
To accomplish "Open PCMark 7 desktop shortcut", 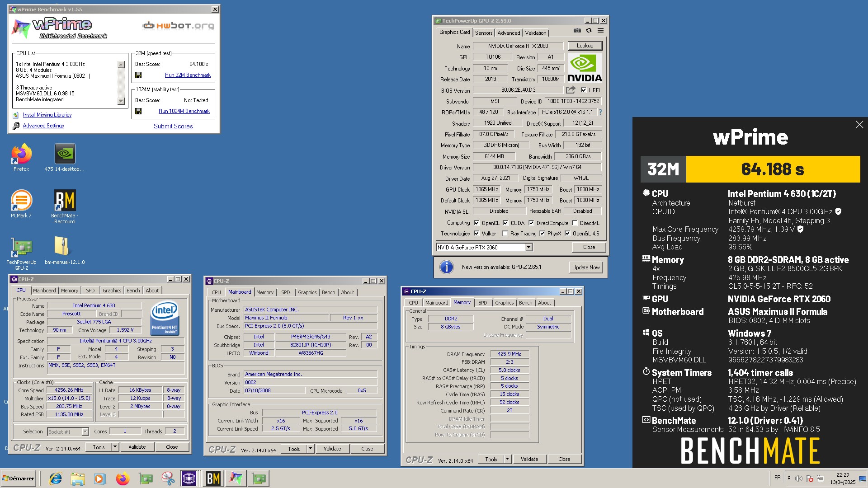I will tap(21, 204).
